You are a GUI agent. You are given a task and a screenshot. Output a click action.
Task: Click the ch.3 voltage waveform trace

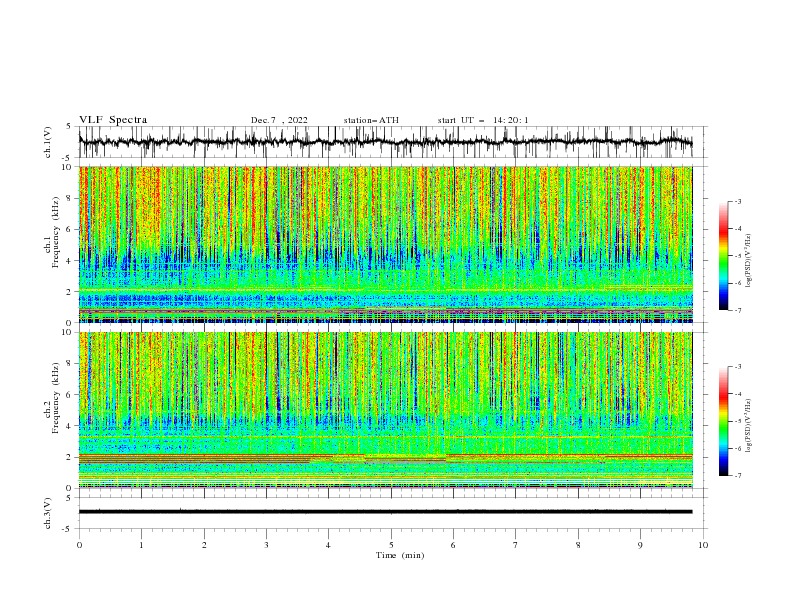point(385,512)
